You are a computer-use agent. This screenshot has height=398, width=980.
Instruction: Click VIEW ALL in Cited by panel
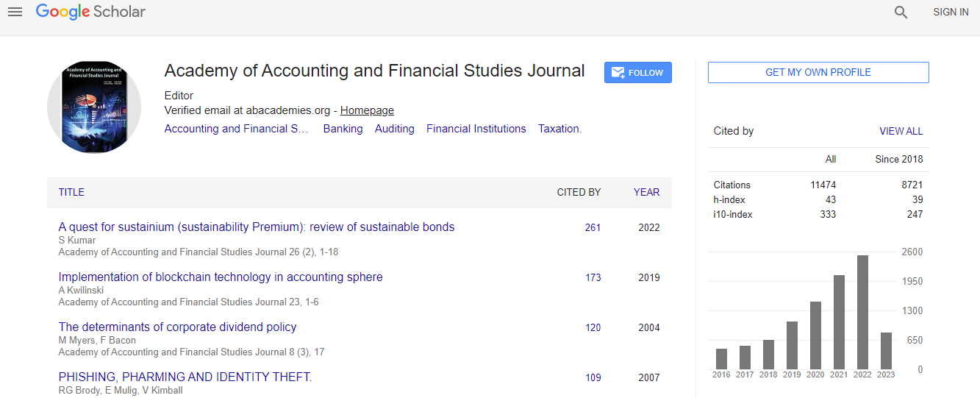tap(901, 131)
